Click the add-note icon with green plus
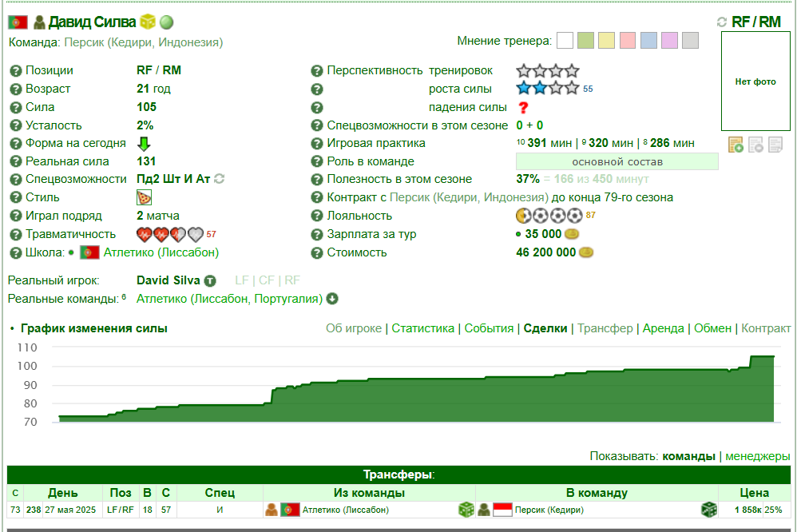This screenshot has height=532, width=797. coord(736,145)
